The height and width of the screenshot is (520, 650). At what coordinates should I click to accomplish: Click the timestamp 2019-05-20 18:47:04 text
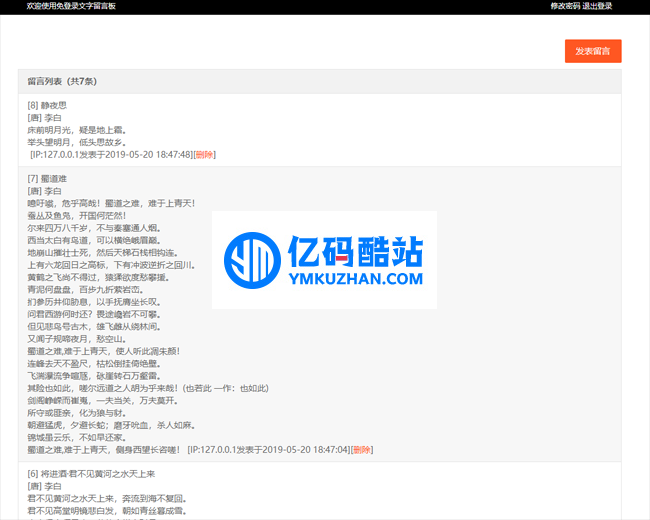306,450
